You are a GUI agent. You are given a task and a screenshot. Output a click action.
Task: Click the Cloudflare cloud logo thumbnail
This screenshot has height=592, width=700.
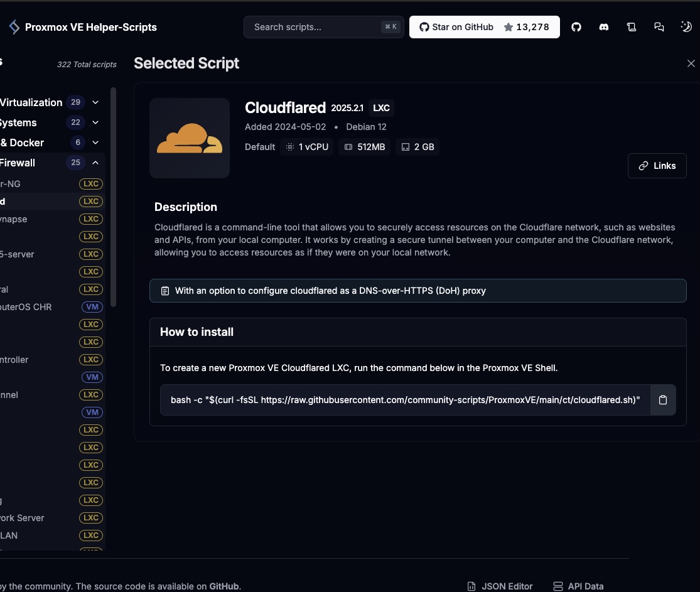pyautogui.click(x=190, y=138)
